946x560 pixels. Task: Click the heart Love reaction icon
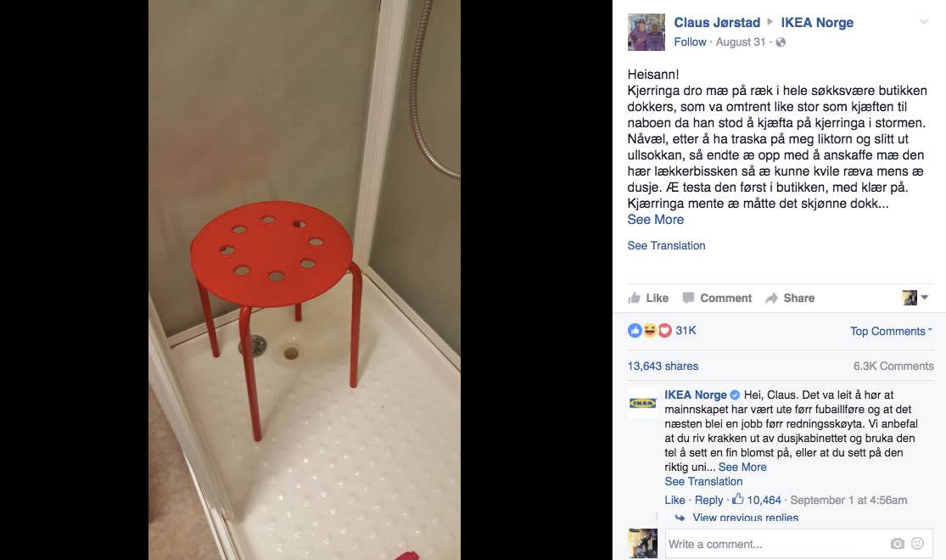tap(665, 330)
